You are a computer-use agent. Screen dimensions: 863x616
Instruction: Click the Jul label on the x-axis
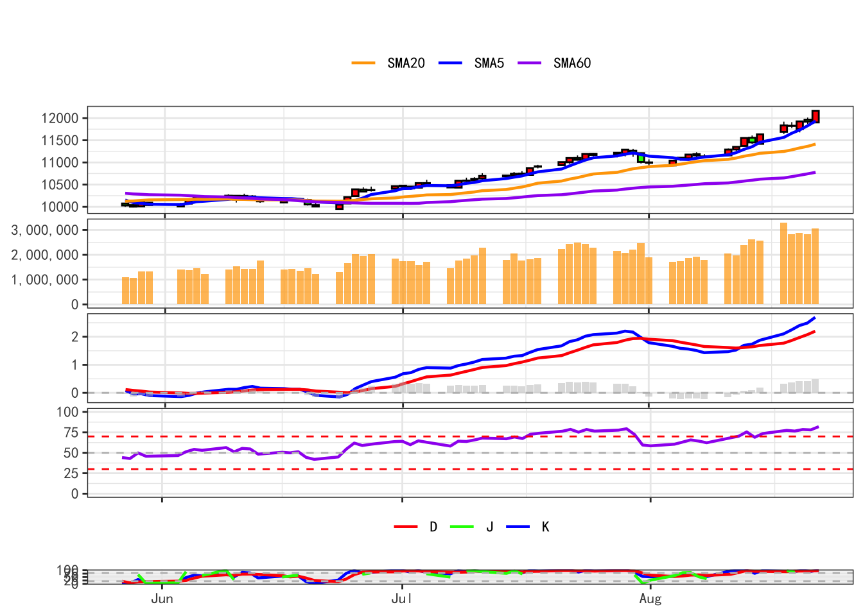click(x=402, y=599)
